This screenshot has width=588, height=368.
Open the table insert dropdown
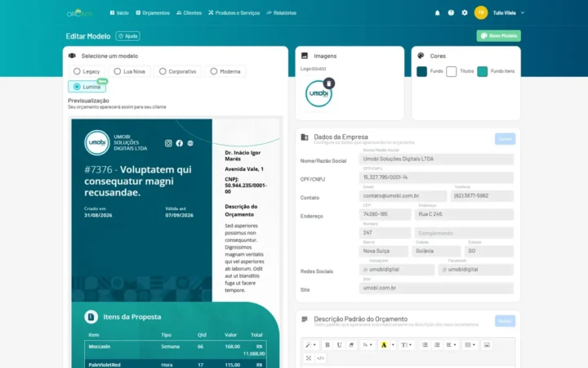pos(470,345)
